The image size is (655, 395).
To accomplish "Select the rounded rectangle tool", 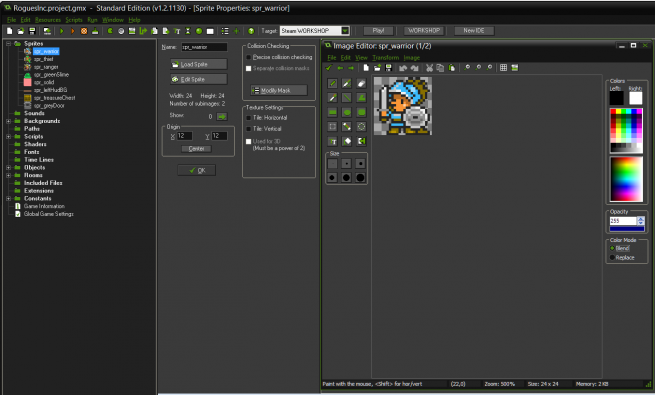I will coord(361,112).
